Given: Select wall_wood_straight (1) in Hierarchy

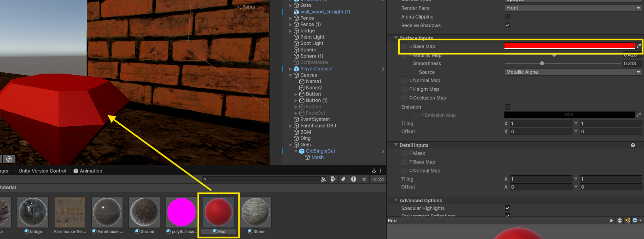Looking at the screenshot, I should 325,12.
